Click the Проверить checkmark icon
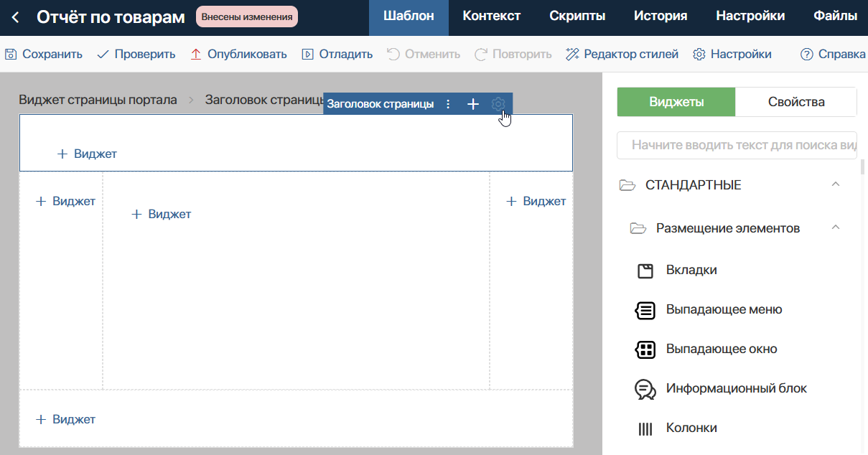 (103, 54)
